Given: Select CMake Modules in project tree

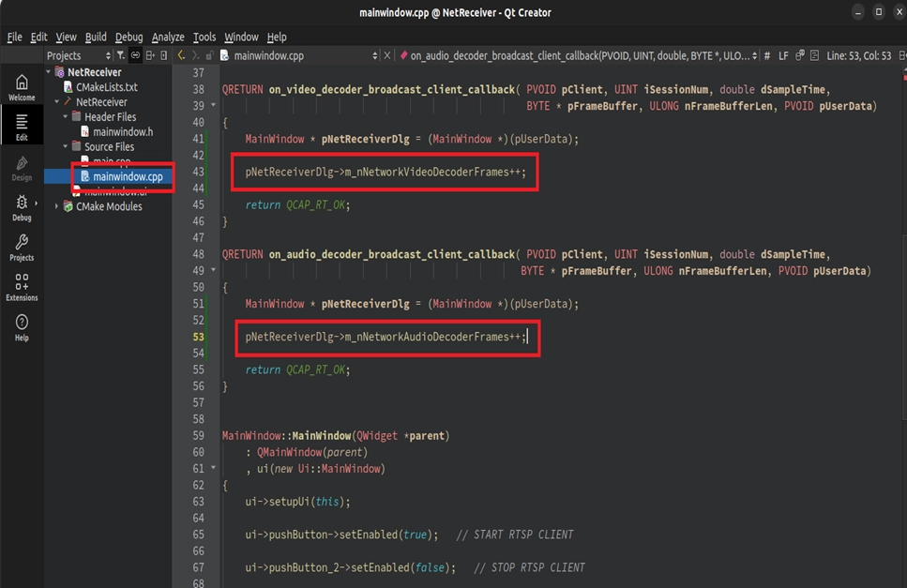Looking at the screenshot, I should click(109, 206).
